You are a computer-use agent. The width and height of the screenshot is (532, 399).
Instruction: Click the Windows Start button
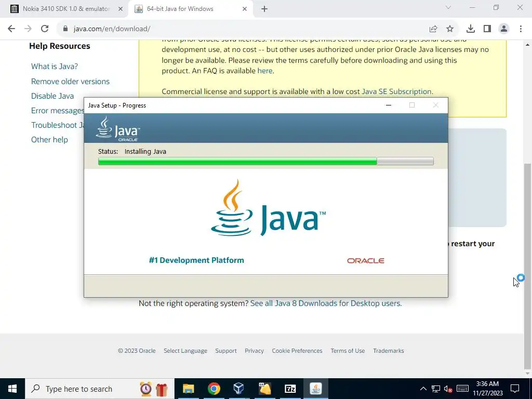point(12,389)
